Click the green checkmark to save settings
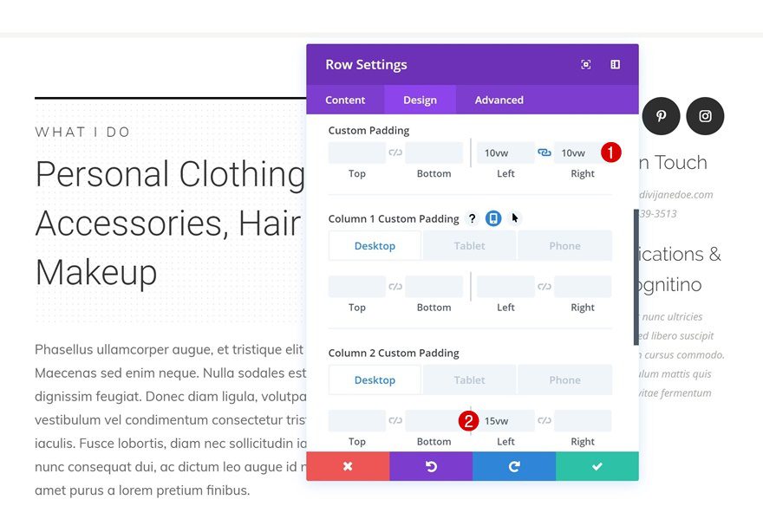 (597, 465)
